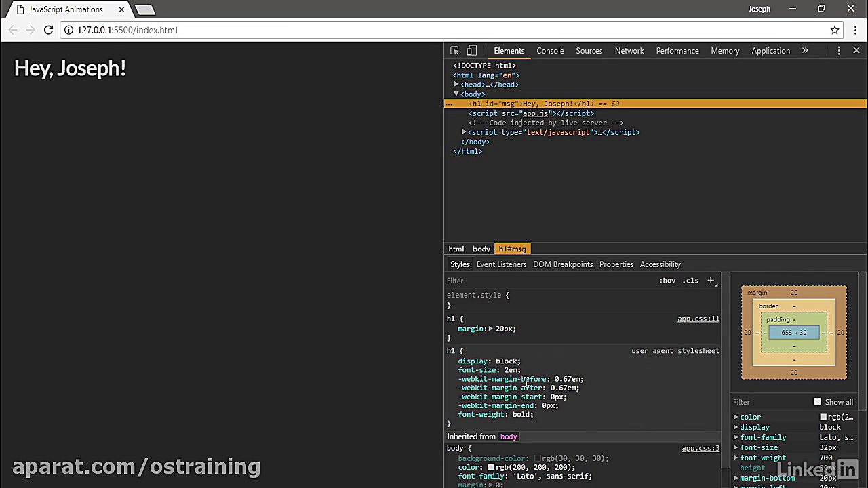Enable the Show all computed properties checkbox
Screen dimensions: 868x488
click(x=817, y=401)
